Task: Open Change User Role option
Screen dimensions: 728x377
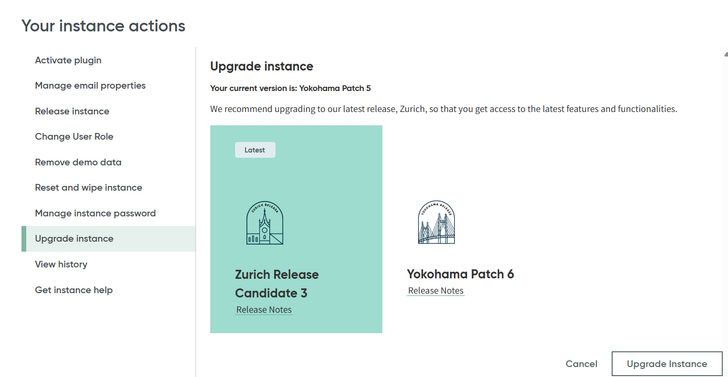Action: (x=74, y=136)
